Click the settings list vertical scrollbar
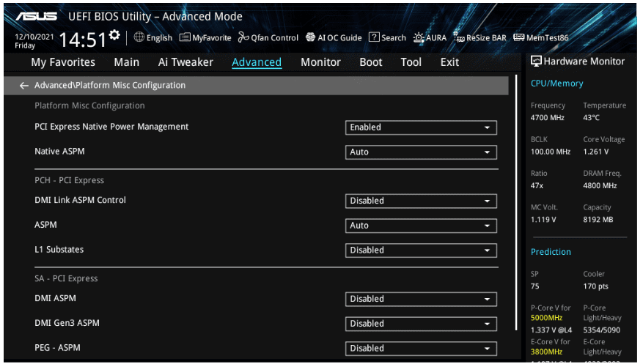The height and width of the screenshot is (364, 643). (516, 203)
